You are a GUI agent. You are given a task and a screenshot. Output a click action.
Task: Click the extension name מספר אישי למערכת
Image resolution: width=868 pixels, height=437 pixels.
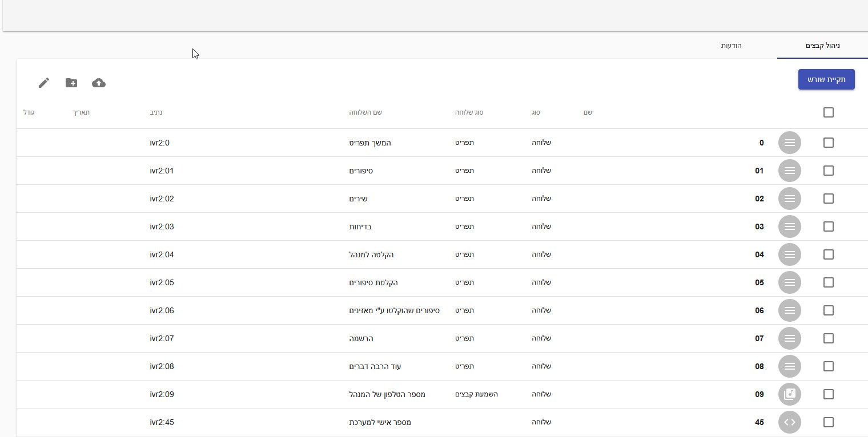pos(380,422)
